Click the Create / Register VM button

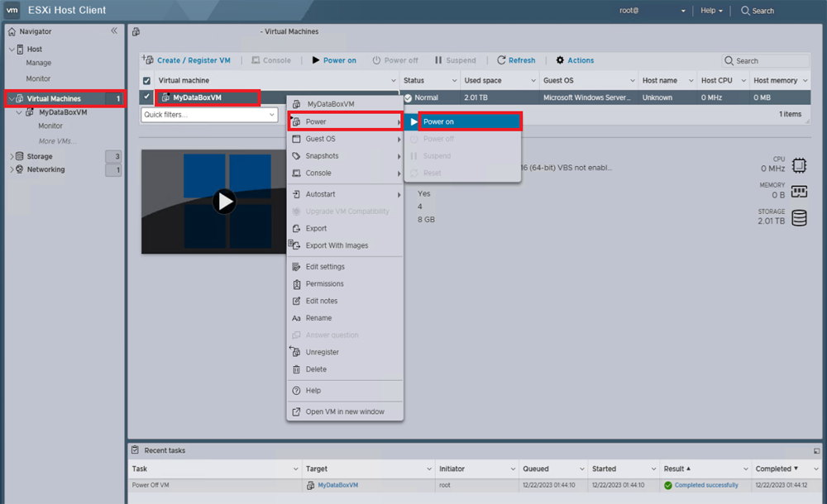187,60
